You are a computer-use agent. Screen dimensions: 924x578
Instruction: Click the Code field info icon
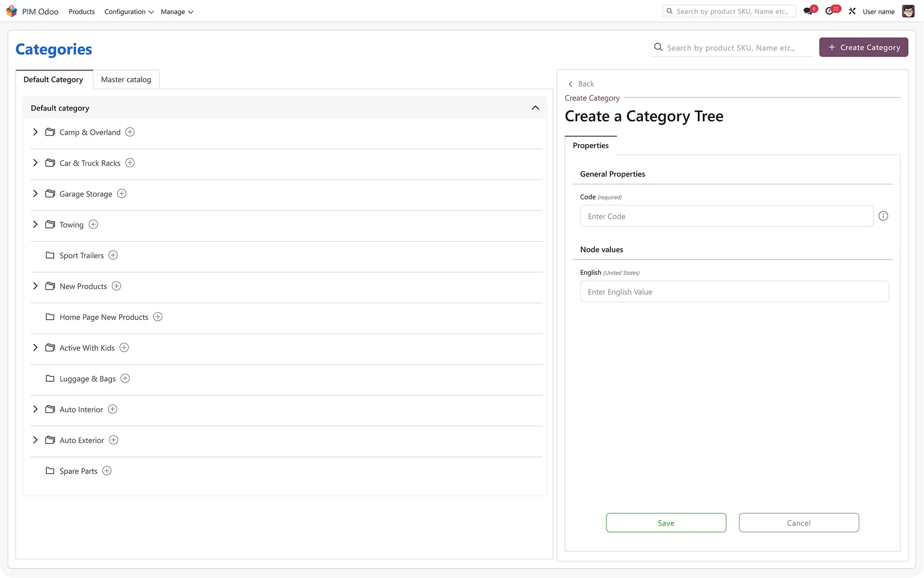click(x=883, y=216)
